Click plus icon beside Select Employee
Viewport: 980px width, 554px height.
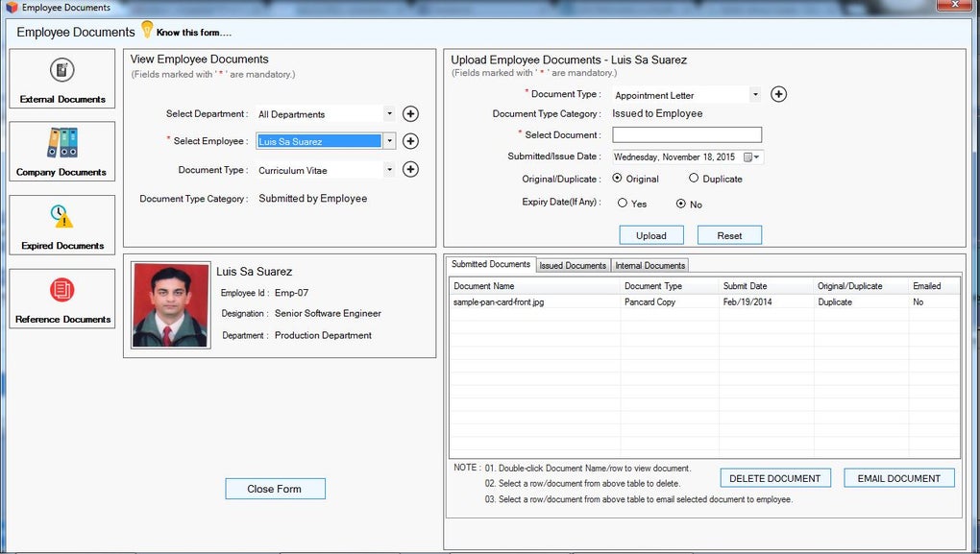(410, 141)
